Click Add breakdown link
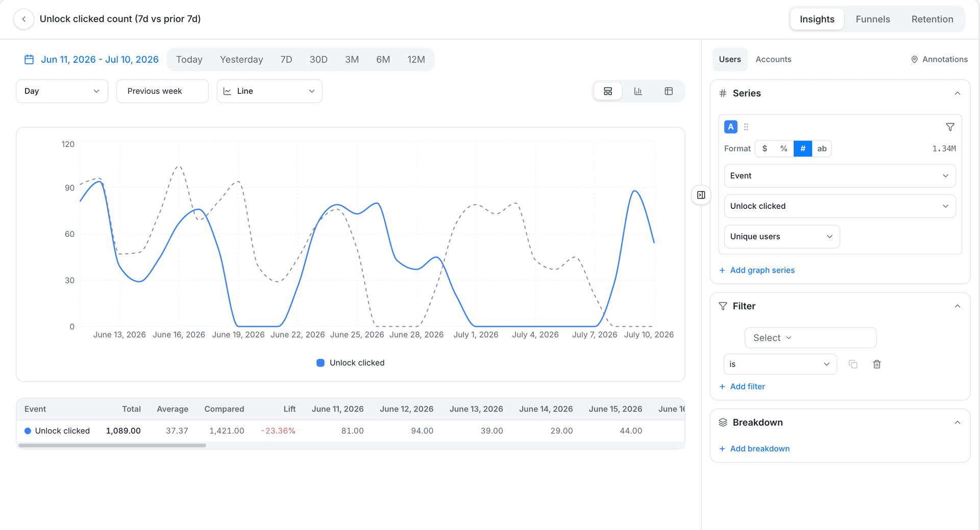980x530 pixels. click(754, 449)
